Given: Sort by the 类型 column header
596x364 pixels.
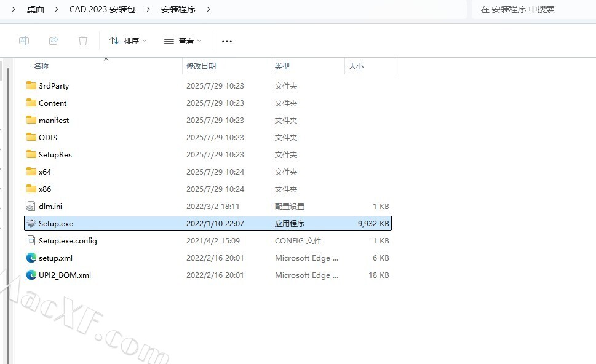Looking at the screenshot, I should tap(282, 66).
